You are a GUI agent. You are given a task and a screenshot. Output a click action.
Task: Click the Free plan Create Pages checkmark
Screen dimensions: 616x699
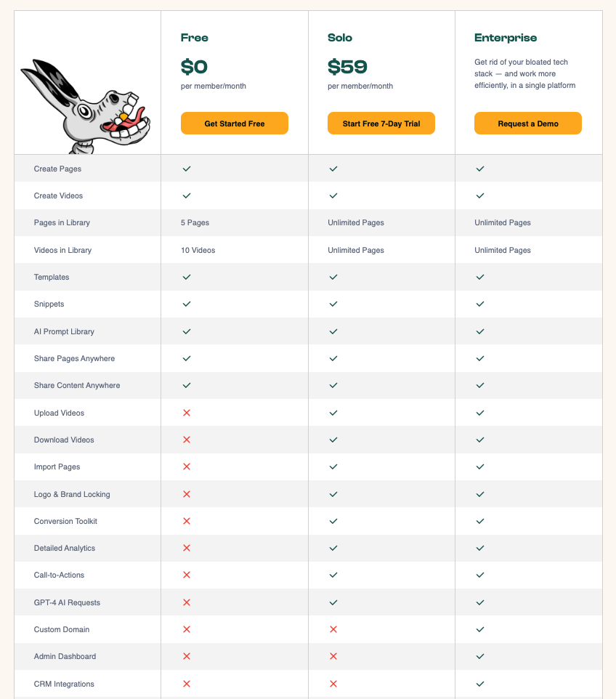(187, 169)
